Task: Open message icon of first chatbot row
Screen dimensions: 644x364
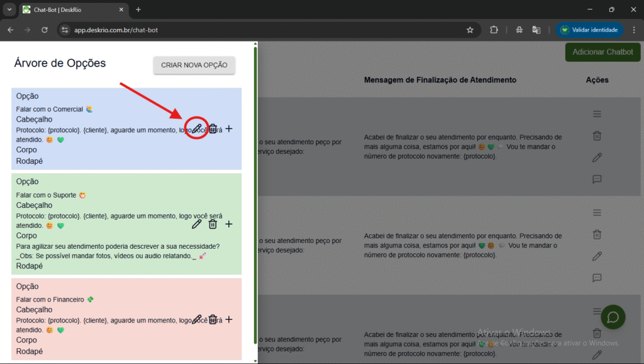Action: 597,179
